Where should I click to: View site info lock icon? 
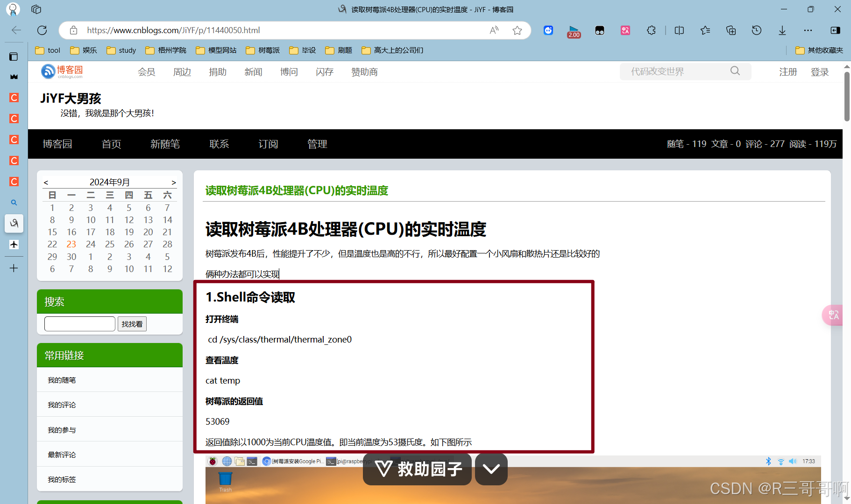(73, 30)
